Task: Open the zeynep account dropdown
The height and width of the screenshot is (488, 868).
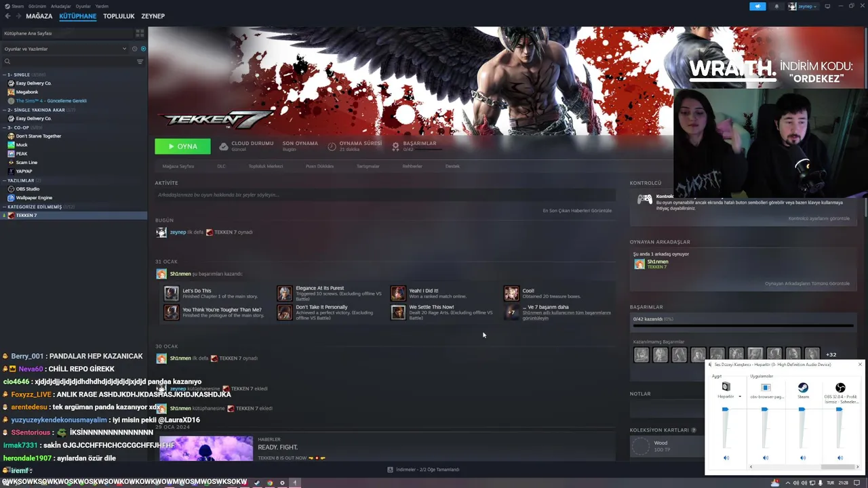Action: [x=804, y=6]
